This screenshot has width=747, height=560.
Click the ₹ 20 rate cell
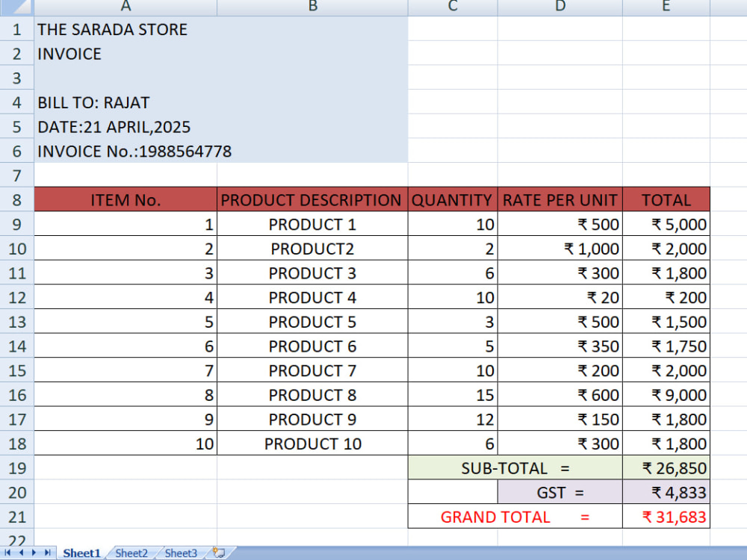[560, 297]
